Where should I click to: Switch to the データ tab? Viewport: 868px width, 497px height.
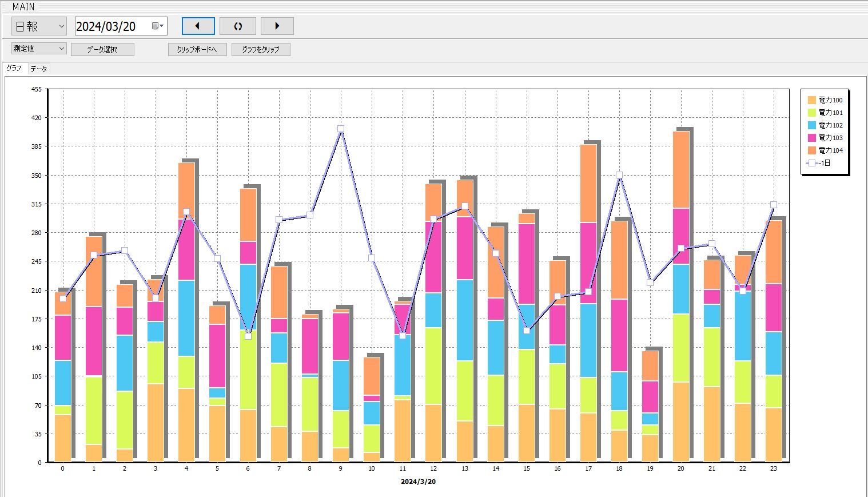pos(39,69)
